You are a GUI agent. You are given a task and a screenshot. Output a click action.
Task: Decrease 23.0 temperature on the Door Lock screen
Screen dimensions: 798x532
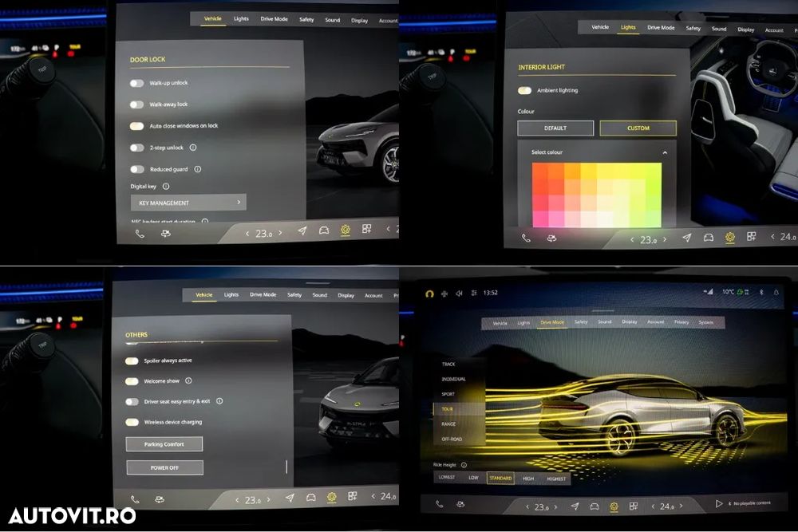click(x=247, y=234)
